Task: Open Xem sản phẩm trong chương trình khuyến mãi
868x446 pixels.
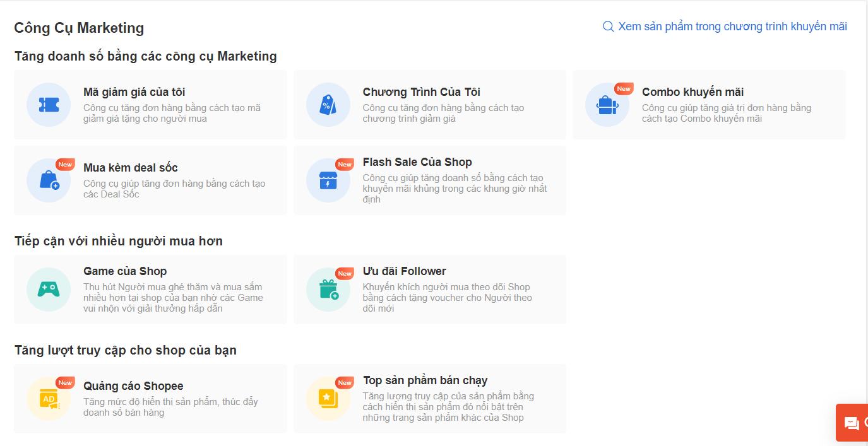Action: click(x=732, y=26)
